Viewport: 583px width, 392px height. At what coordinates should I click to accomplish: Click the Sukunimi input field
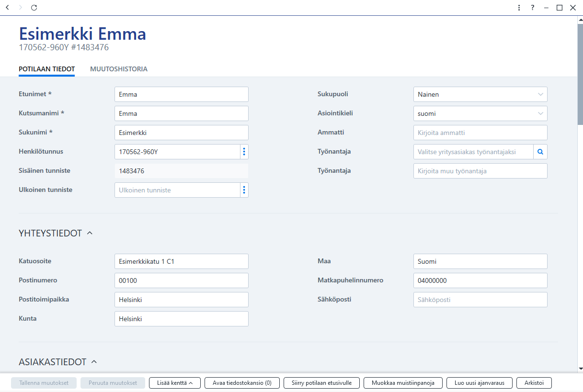(182, 133)
